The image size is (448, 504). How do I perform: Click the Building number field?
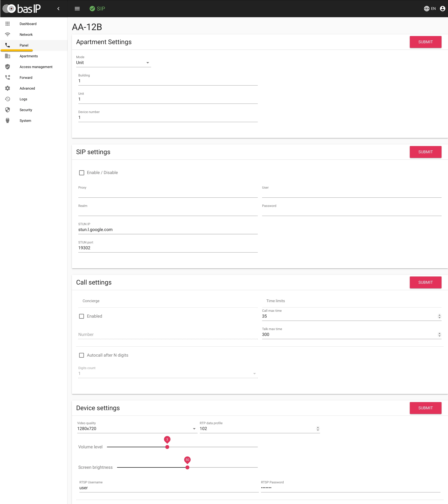(168, 81)
